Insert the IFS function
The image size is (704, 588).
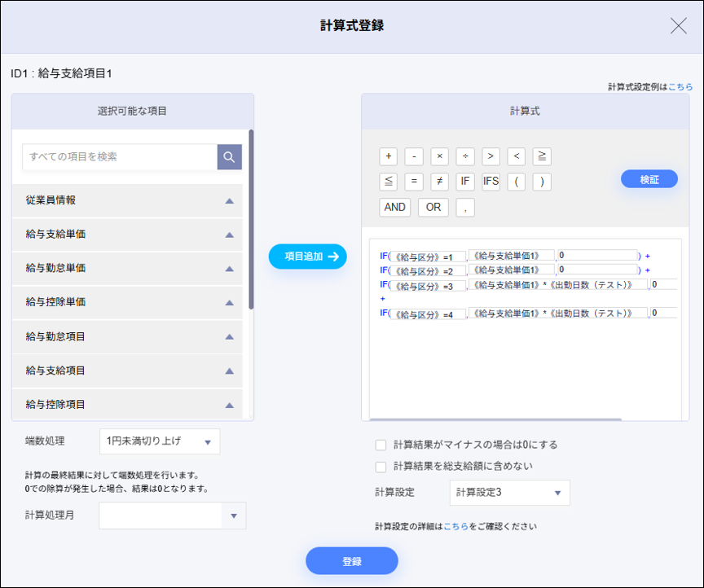pos(490,182)
